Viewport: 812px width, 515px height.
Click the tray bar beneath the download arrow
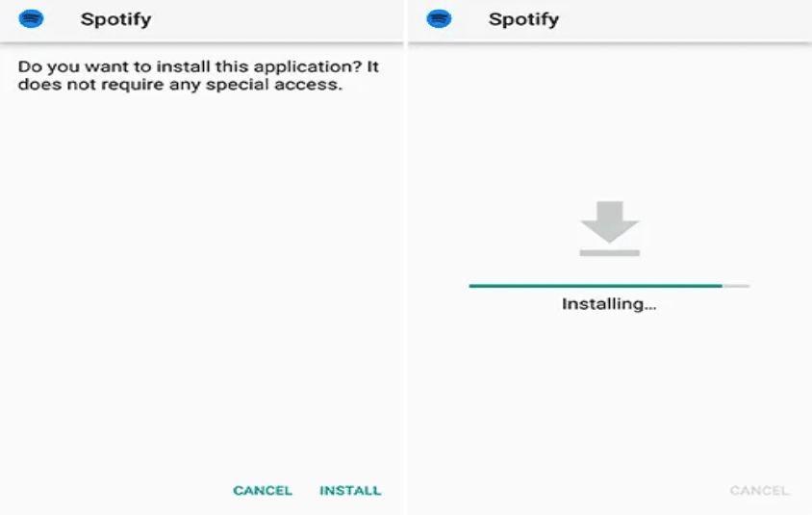click(610, 253)
